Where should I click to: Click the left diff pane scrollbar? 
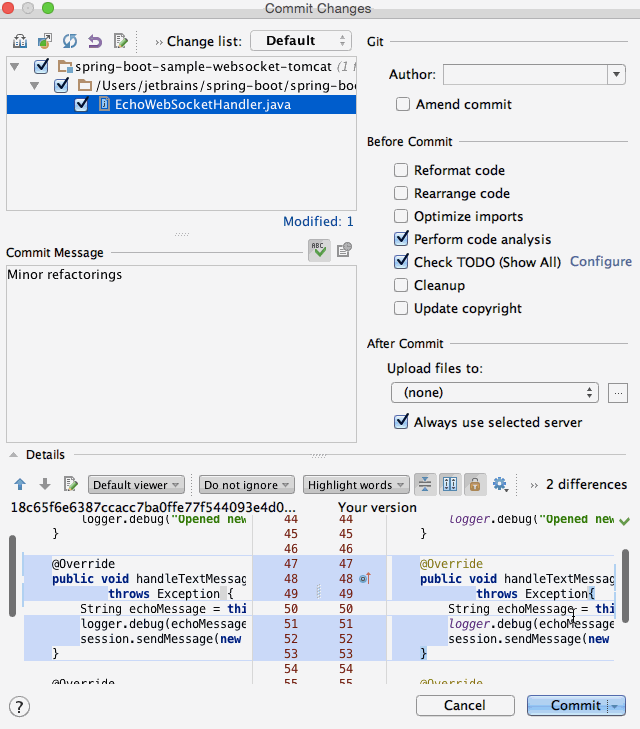13,576
